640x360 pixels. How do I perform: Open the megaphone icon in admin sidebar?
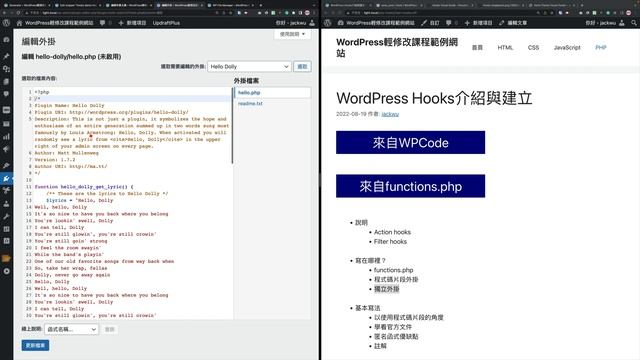tap(6, 149)
